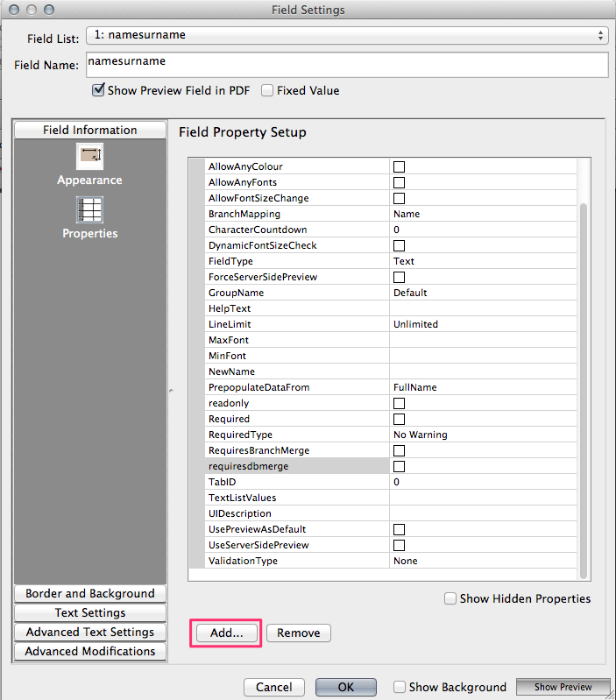Click the property list vertical scrollbar

(x=584, y=385)
